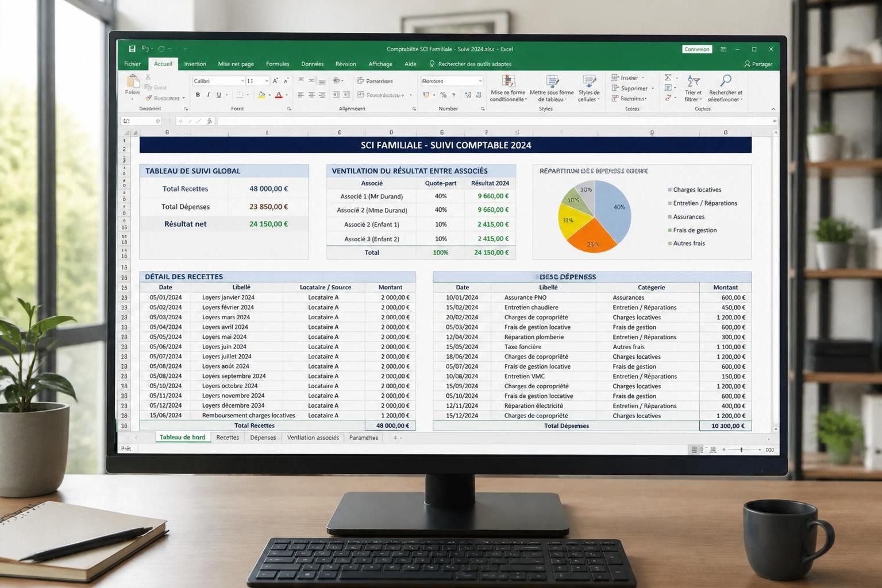
Task: Click the ribbon display options icon
Action: coord(723,49)
